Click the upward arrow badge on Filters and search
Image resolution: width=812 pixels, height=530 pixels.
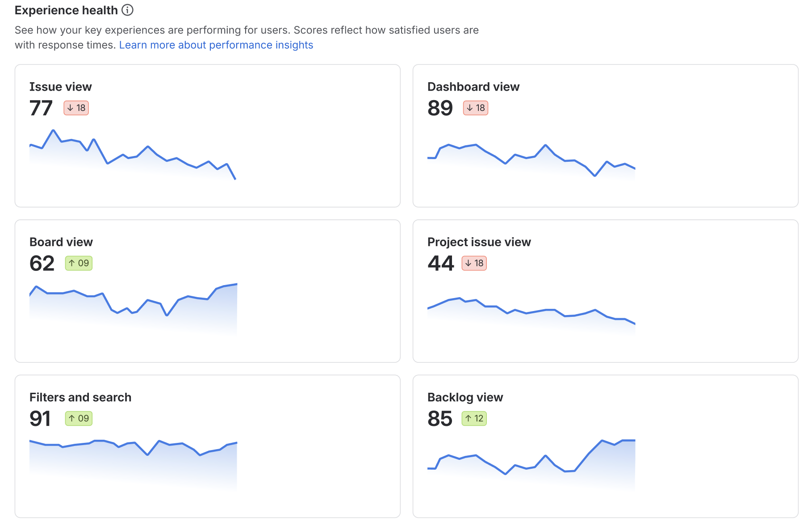click(78, 418)
